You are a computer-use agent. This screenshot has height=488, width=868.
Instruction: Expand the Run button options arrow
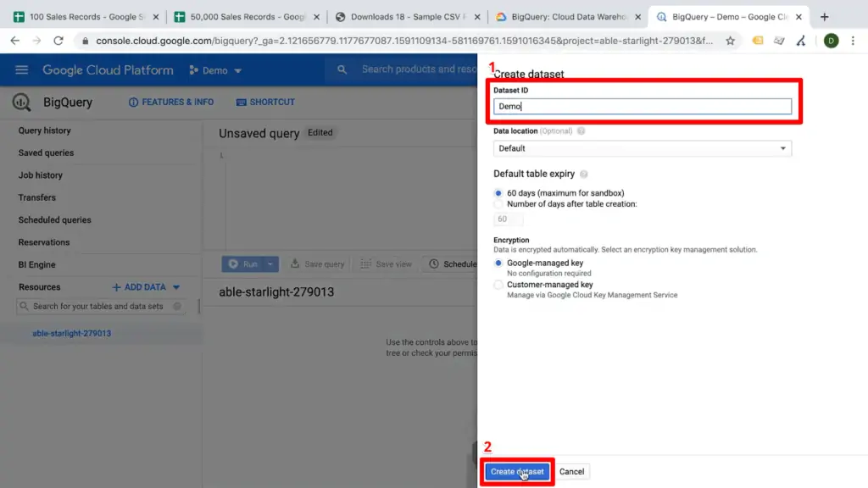(271, 263)
